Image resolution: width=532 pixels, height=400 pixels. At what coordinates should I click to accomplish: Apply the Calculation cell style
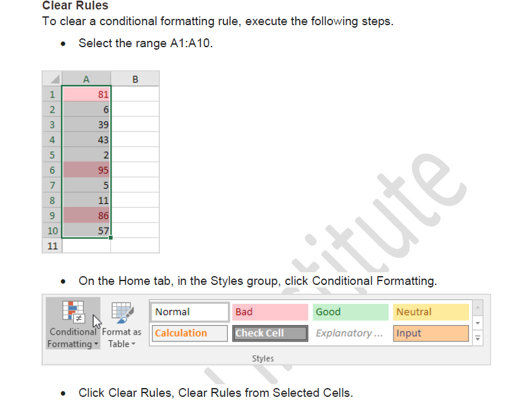click(190, 333)
